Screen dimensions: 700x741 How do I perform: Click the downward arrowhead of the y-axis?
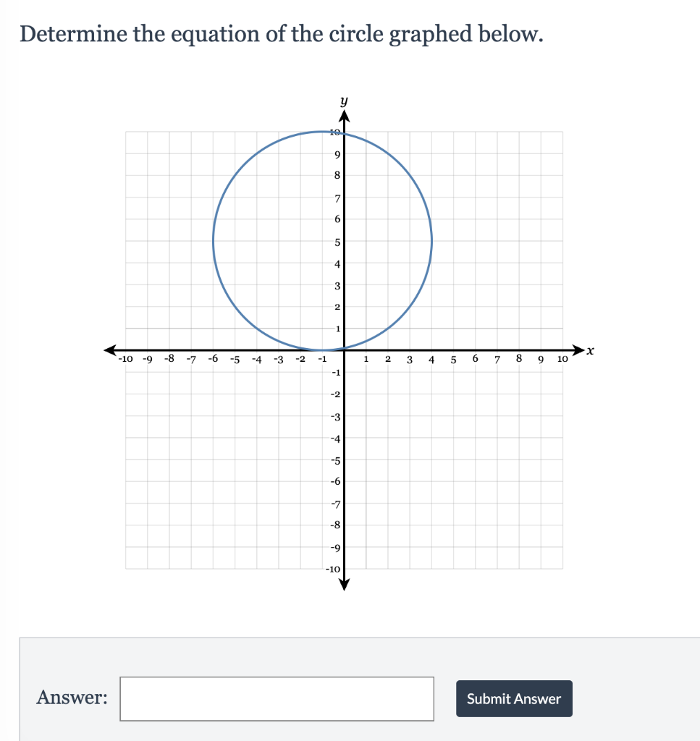pyautogui.click(x=345, y=584)
